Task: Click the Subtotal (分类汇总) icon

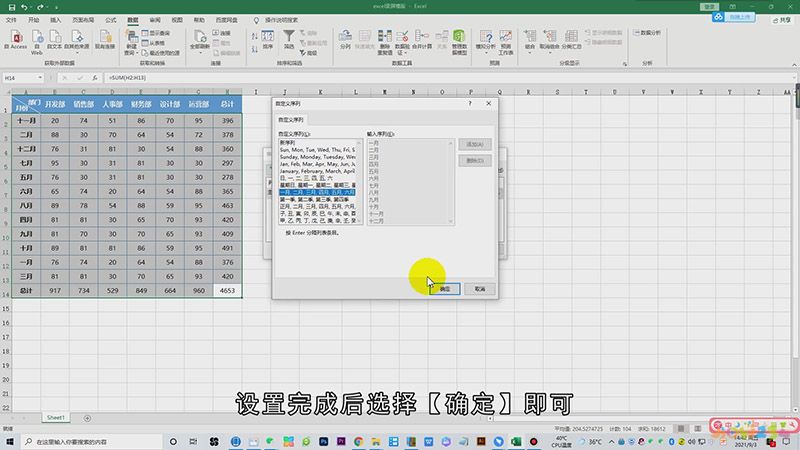Action: click(x=571, y=39)
